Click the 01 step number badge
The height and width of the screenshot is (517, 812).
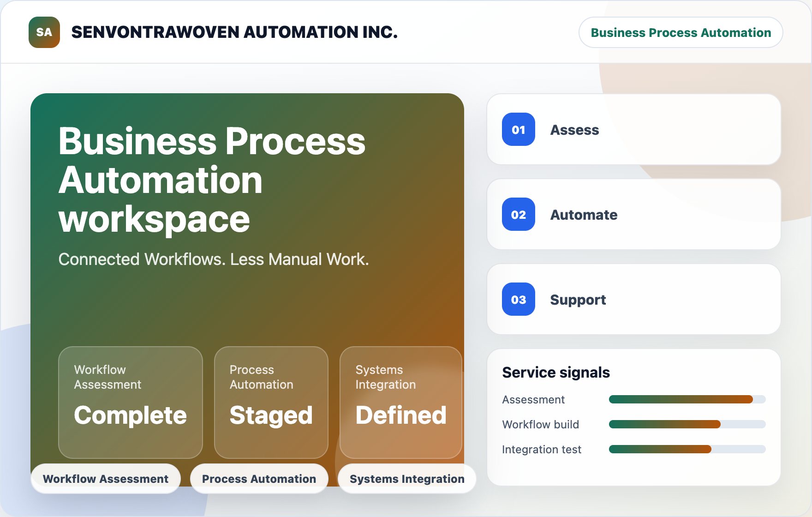[519, 129]
